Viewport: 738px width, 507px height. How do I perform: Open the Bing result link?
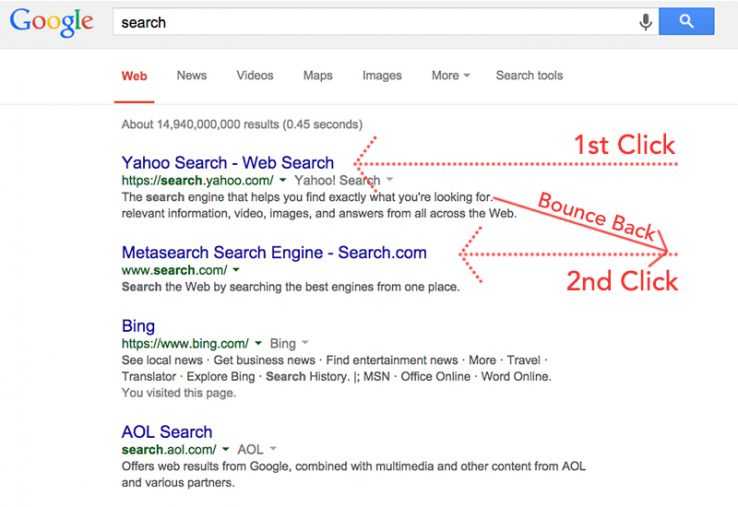coord(138,327)
